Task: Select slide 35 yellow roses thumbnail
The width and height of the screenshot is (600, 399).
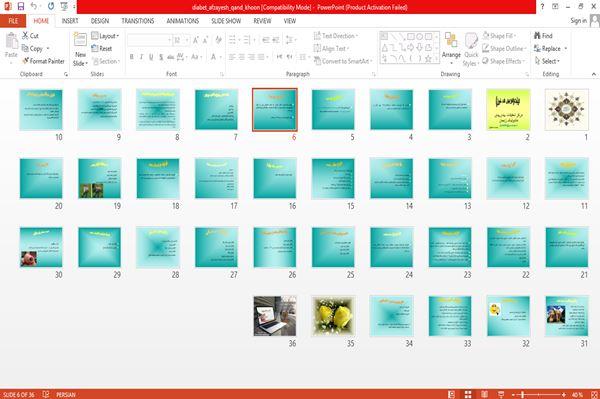Action: (333, 316)
